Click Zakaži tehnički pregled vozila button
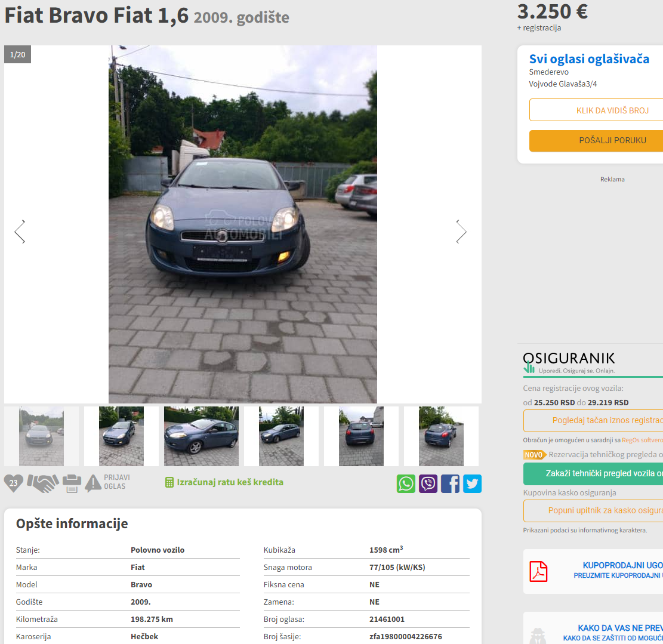This screenshot has width=663, height=644. 593,473
